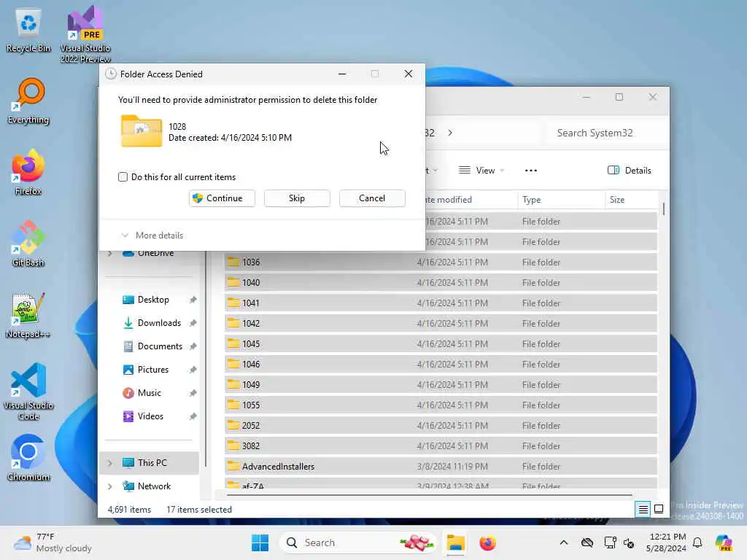Open File Explorer in the taskbar
The height and width of the screenshot is (560, 747).
pos(455,542)
